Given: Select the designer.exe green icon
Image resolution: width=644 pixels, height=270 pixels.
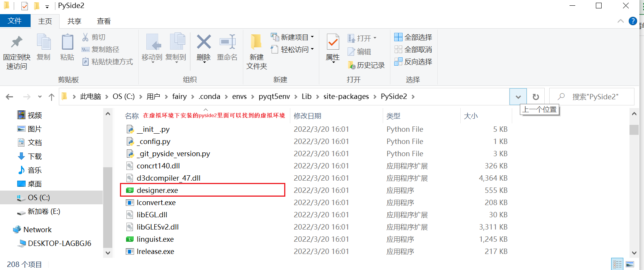Looking at the screenshot, I should click(130, 190).
